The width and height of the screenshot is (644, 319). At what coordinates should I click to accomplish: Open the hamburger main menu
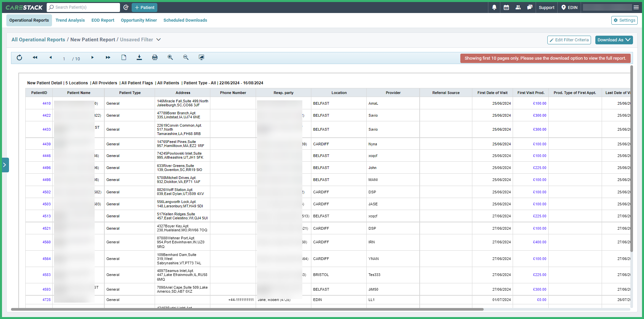point(636,7)
